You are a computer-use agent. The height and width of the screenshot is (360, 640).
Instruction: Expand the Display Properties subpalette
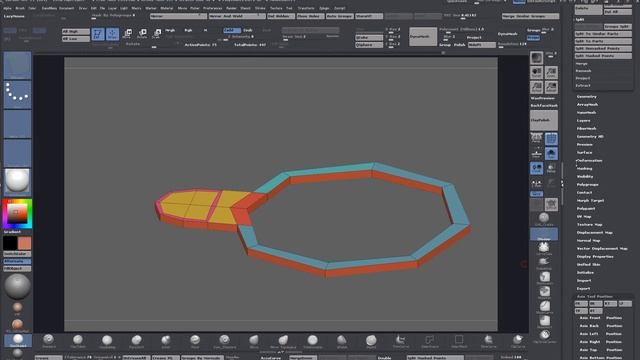595,256
